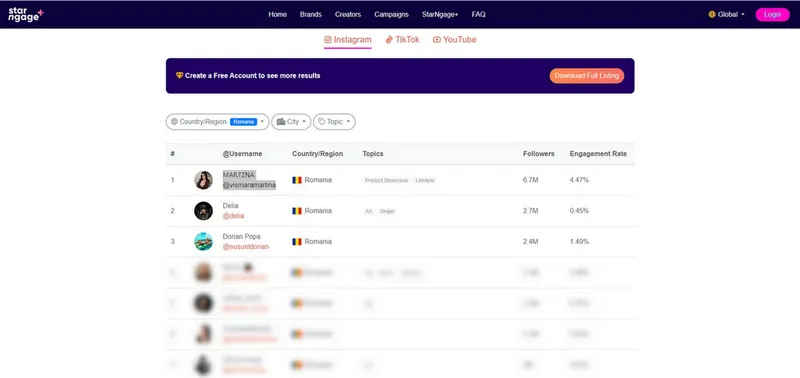Switch to the TikTok tab

(x=402, y=40)
